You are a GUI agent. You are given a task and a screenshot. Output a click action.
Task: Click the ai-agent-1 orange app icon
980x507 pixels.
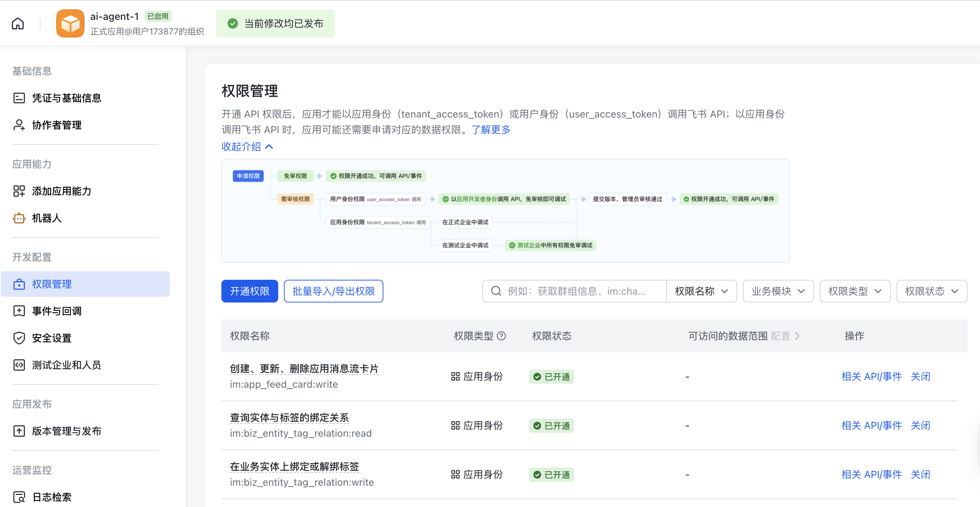pyautogui.click(x=70, y=23)
